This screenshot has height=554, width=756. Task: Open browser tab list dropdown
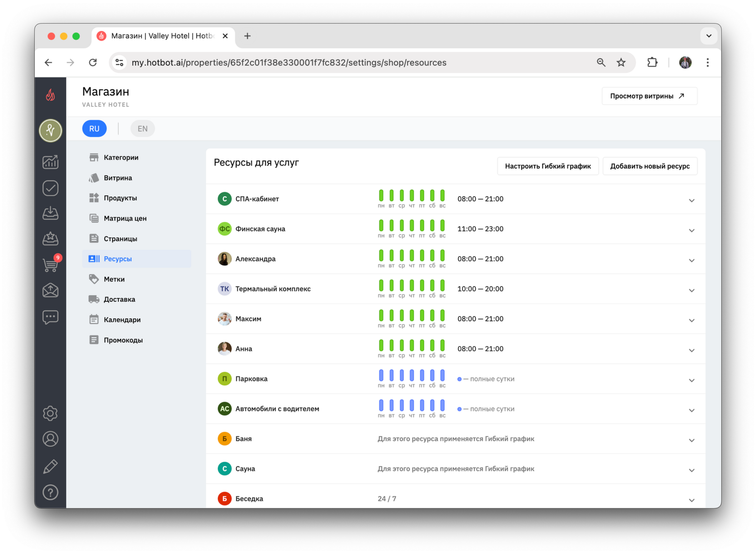(709, 36)
